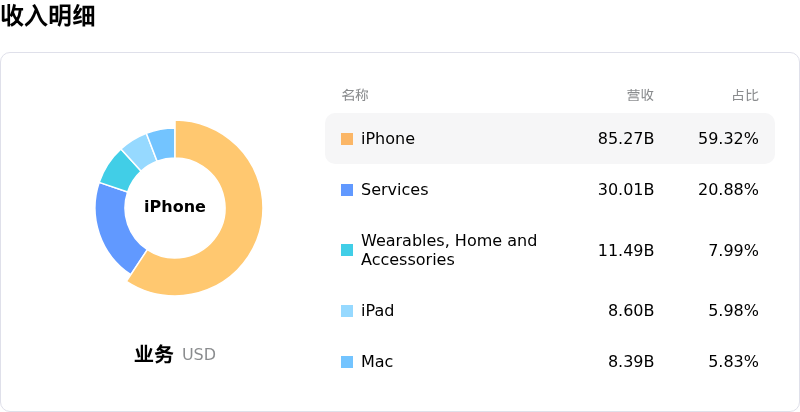This screenshot has height=412, width=800.
Task: Click the 名称 column header
Action: [355, 95]
